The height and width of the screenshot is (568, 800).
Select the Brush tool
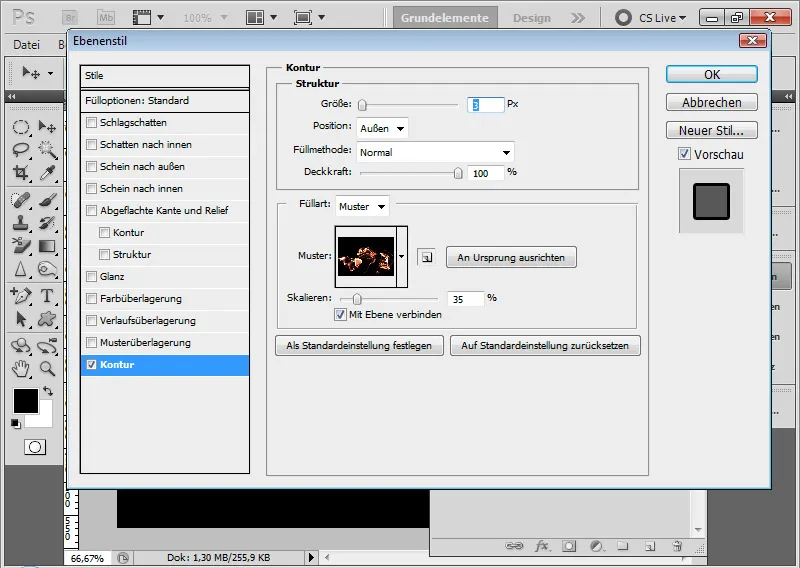[x=47, y=200]
